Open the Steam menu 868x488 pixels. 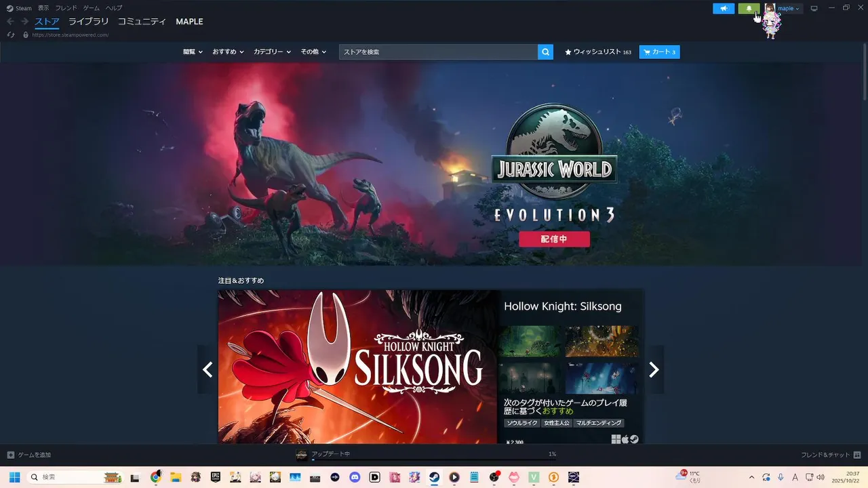point(24,8)
